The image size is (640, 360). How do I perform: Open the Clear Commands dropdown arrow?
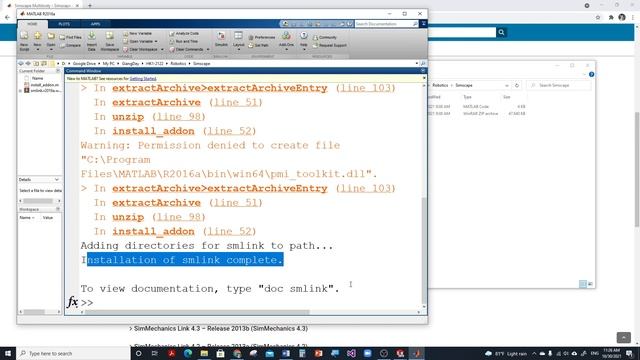pos(208,49)
